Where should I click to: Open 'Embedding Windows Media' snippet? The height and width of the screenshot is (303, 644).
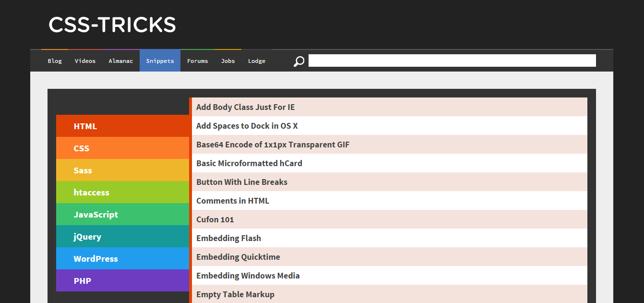pyautogui.click(x=390, y=276)
